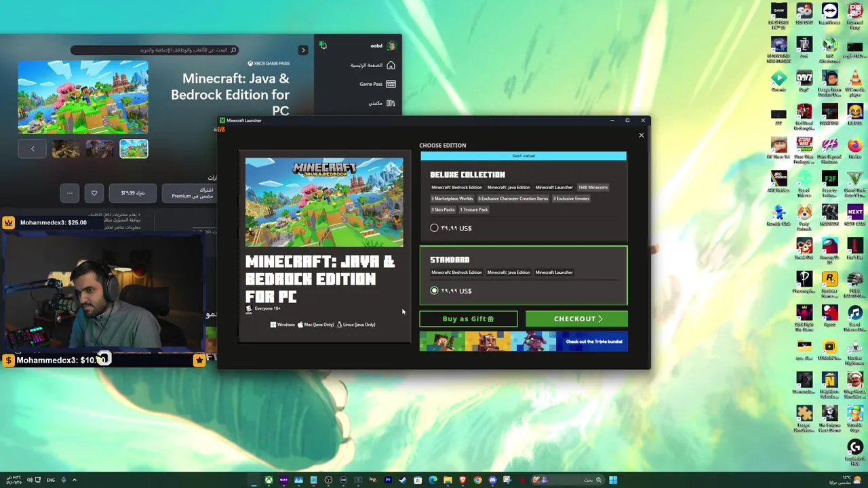
Task: Select the Deluxe Collection radio button
Action: click(x=434, y=228)
